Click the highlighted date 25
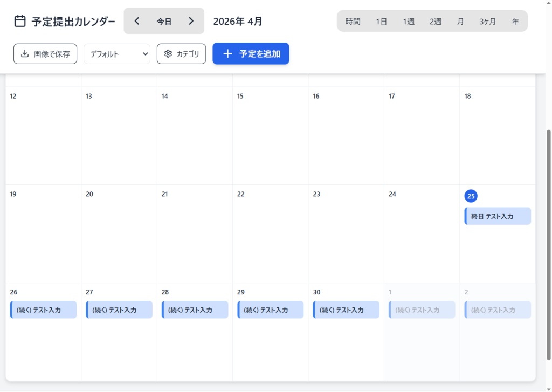552x392 pixels. click(471, 196)
